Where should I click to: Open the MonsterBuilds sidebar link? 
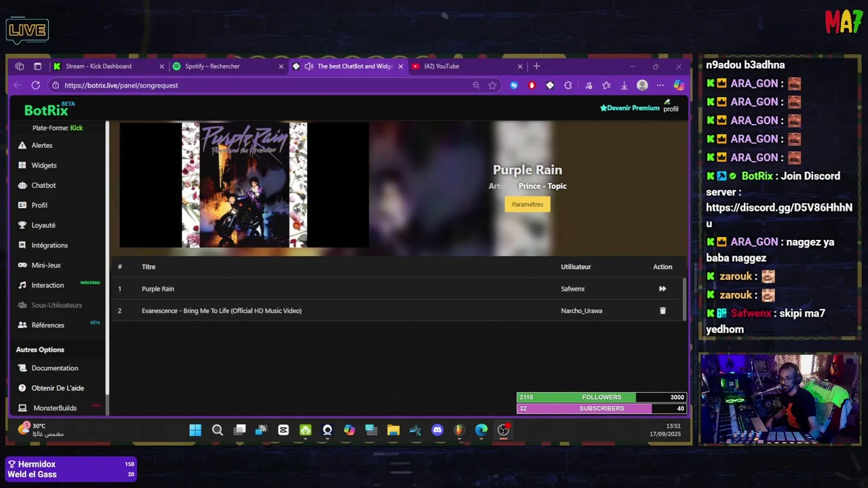click(54, 408)
